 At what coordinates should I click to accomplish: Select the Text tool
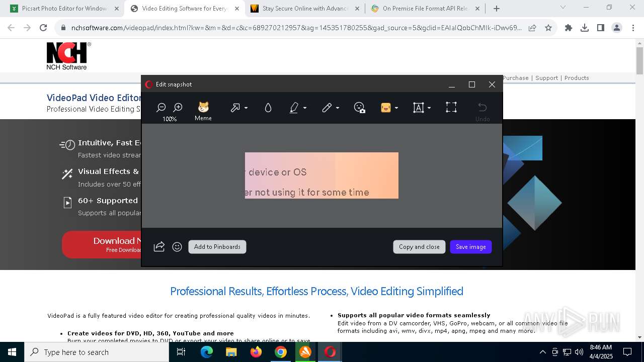point(419,108)
